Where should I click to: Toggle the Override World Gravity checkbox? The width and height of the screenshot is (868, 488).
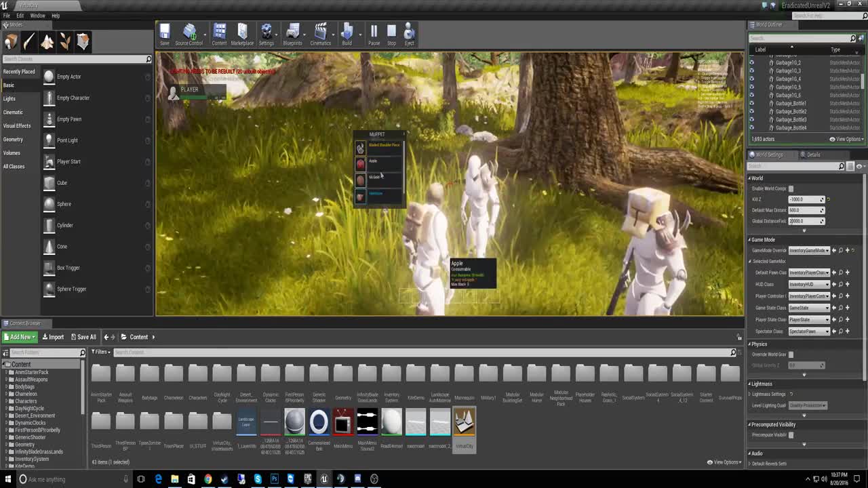pos(791,354)
